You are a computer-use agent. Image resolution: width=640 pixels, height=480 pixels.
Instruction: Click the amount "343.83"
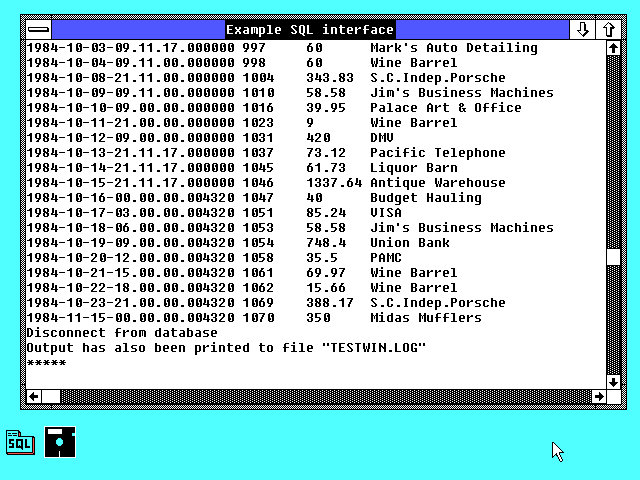[x=330, y=78]
